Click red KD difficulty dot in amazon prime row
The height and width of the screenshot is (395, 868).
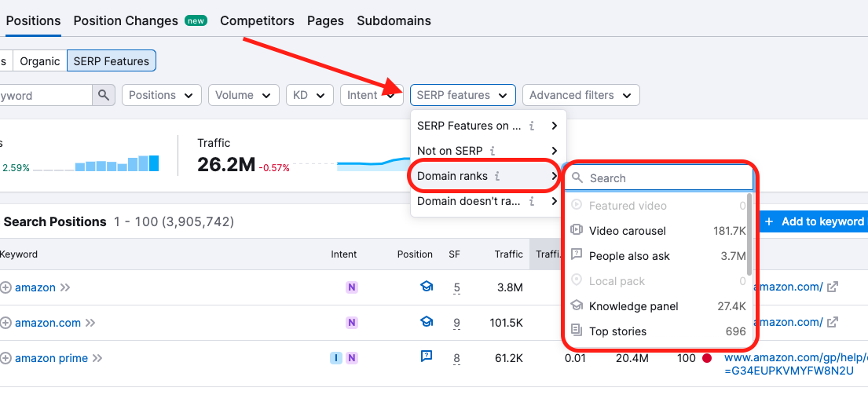tap(707, 359)
